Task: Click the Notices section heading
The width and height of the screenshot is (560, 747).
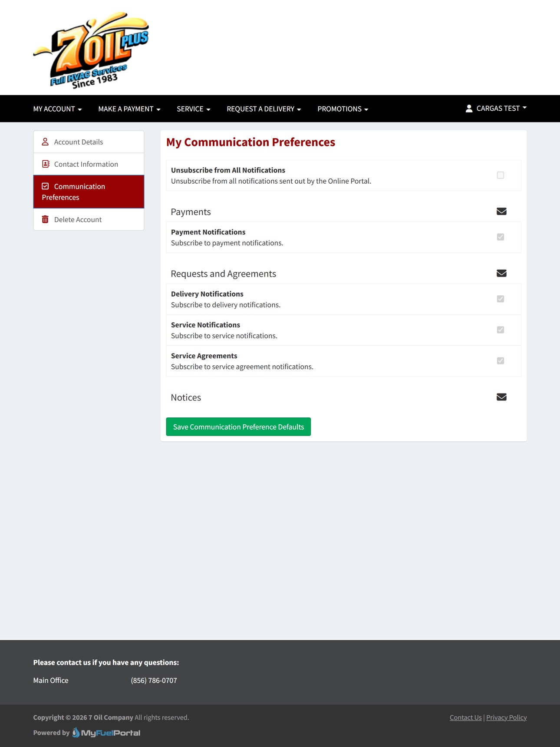Action: point(186,397)
